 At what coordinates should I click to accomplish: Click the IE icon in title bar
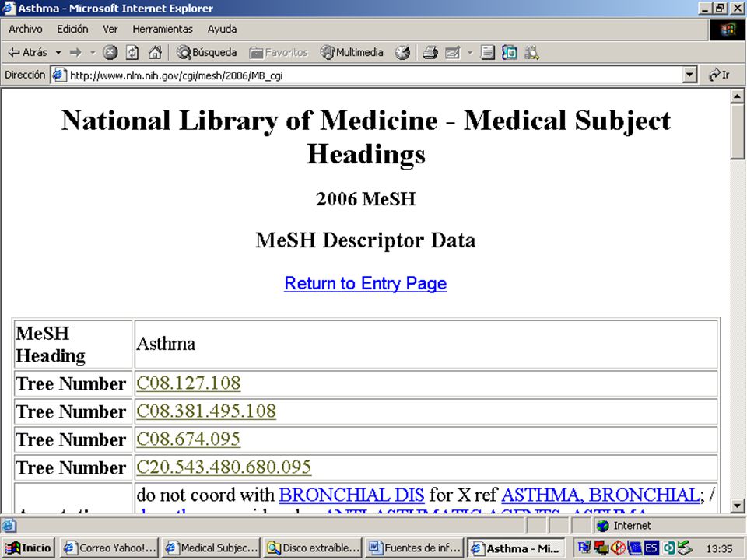coord(9,8)
